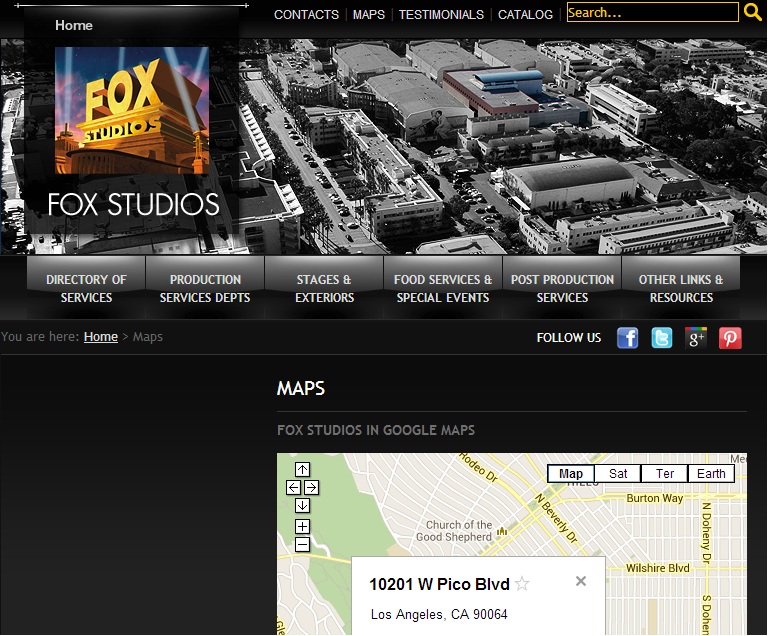Click the Home tab above the logo
This screenshot has height=636, width=768.
click(x=74, y=25)
